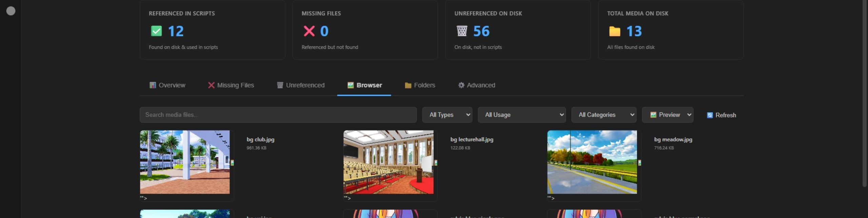
Task: Click the Refresh icon next to Preview
Action: [710, 115]
